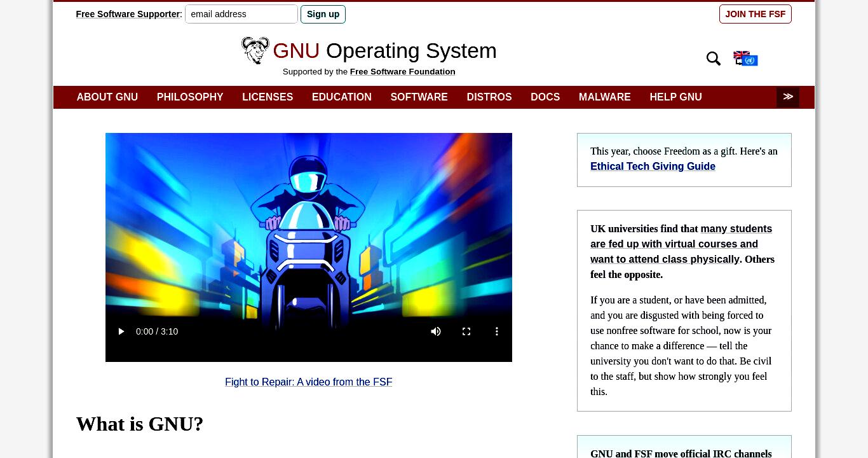Open the EDUCATION menu item
The height and width of the screenshot is (458, 868).
click(342, 97)
